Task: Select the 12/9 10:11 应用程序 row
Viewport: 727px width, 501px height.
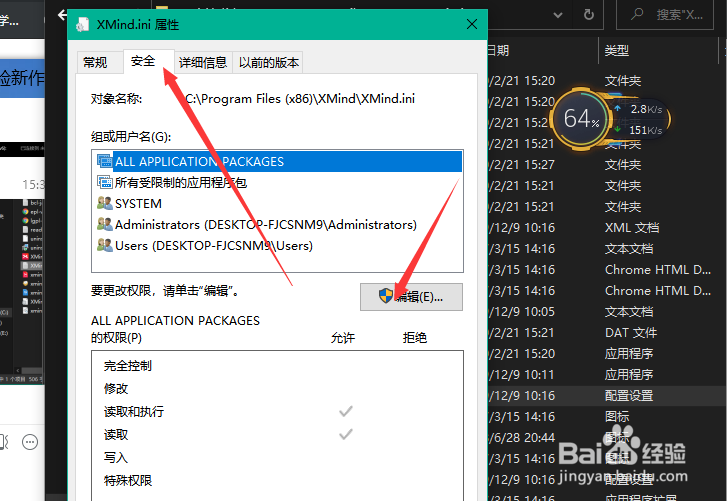Action: [607, 374]
